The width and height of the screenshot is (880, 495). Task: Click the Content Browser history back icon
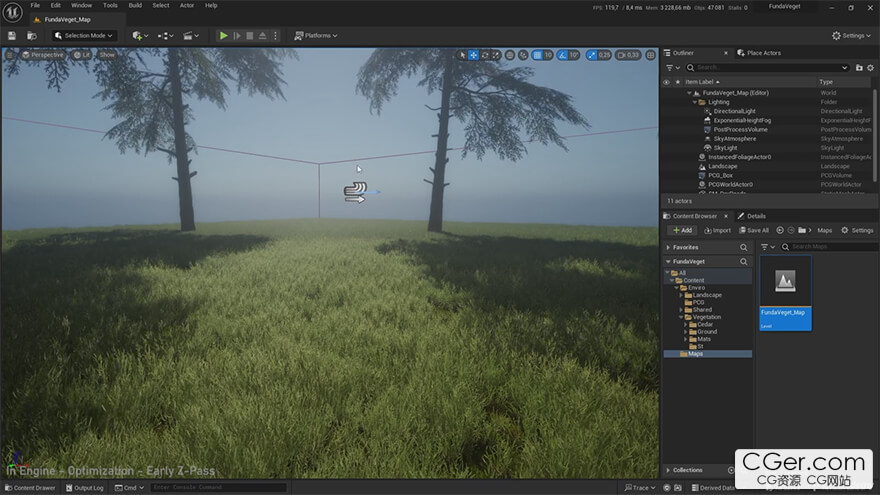(x=780, y=230)
